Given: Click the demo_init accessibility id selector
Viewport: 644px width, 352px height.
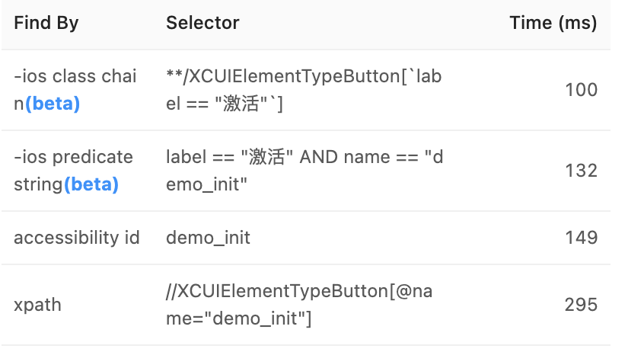Looking at the screenshot, I should click(208, 238).
